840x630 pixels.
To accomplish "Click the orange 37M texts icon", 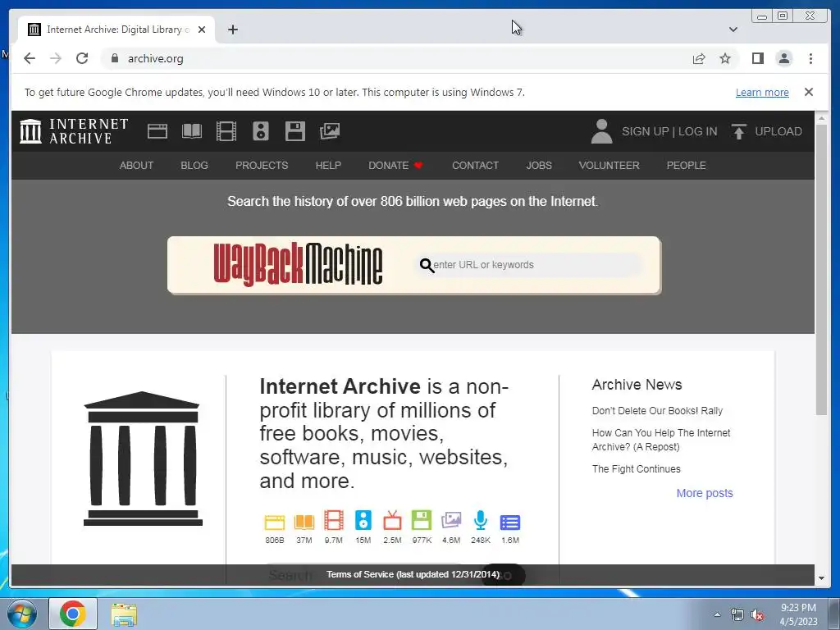I will [304, 522].
